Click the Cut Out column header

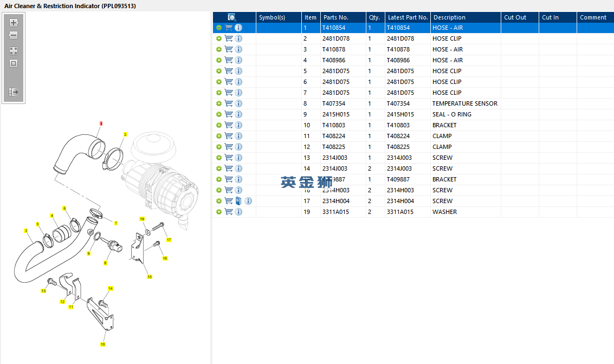coord(520,17)
